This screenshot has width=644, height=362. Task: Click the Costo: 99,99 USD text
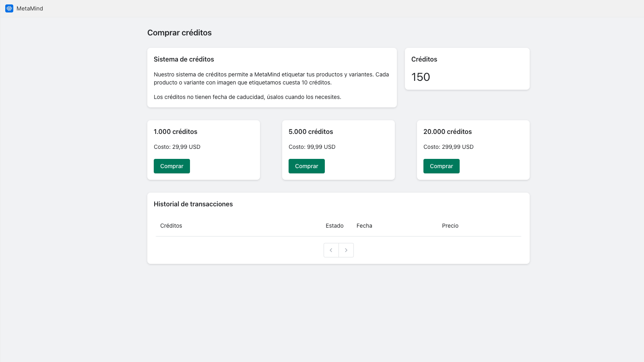(312, 147)
